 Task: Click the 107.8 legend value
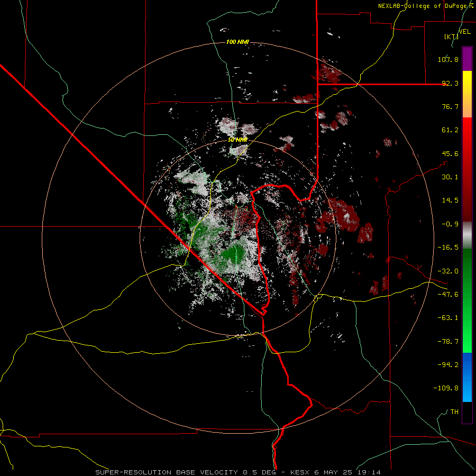448,59
